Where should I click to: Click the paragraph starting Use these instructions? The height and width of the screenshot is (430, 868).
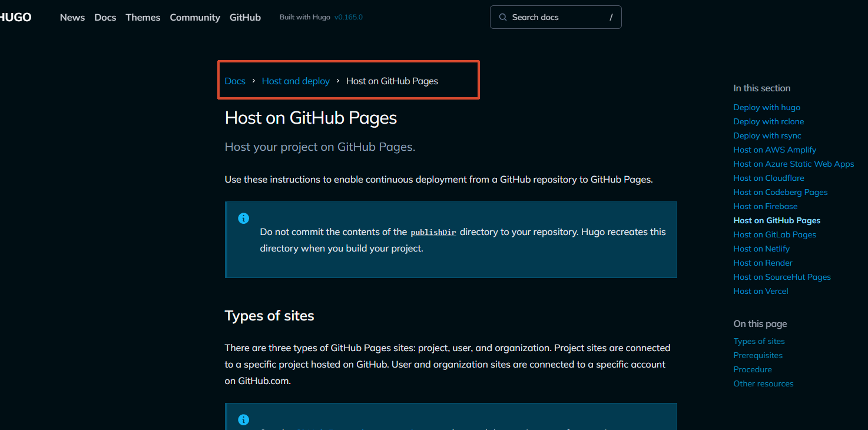(x=439, y=180)
